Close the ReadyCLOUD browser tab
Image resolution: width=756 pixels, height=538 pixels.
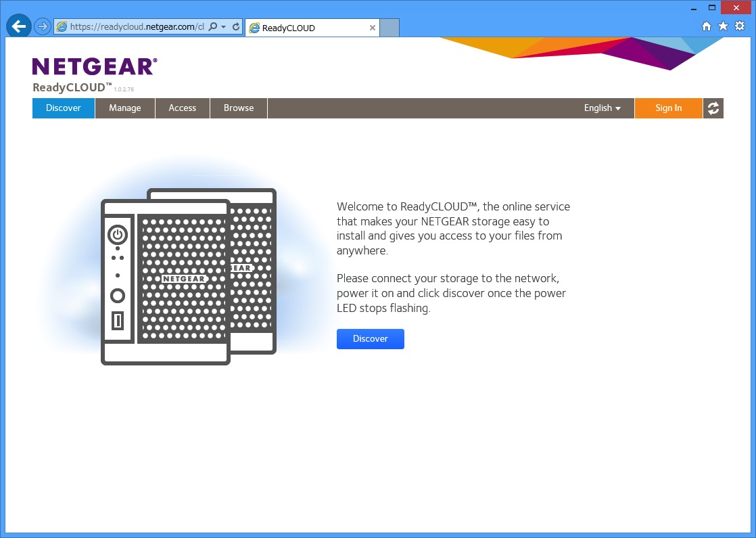pos(373,28)
